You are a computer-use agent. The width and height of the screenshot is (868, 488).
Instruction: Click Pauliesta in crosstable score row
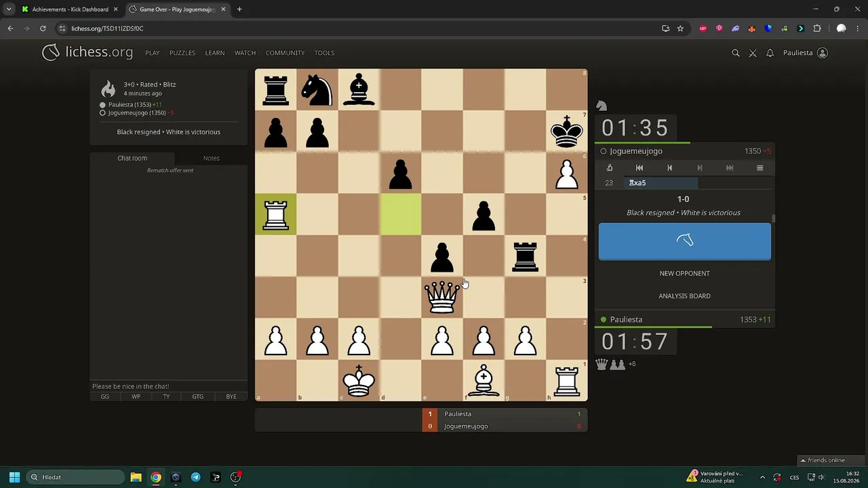point(458,413)
